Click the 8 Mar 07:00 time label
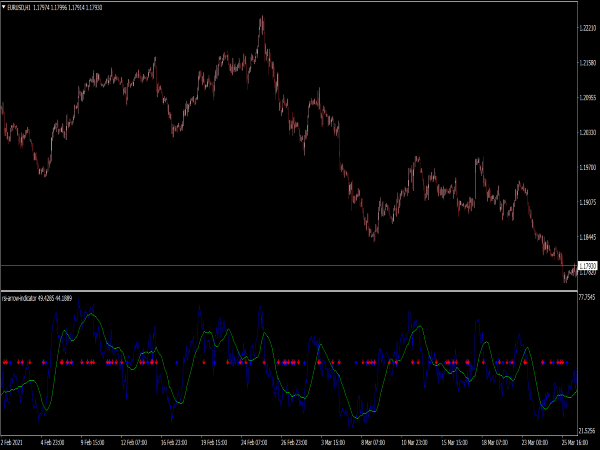The width and height of the screenshot is (600, 450). click(x=373, y=443)
